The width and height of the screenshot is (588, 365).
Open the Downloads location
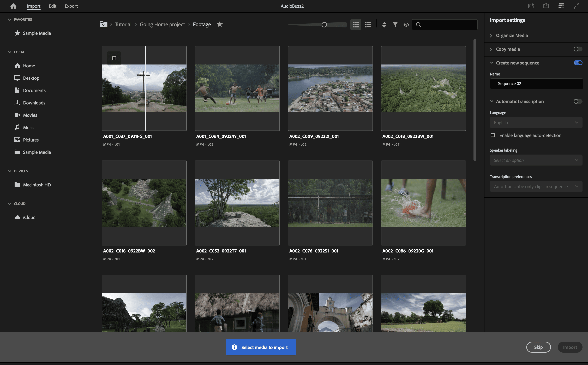pos(30,103)
